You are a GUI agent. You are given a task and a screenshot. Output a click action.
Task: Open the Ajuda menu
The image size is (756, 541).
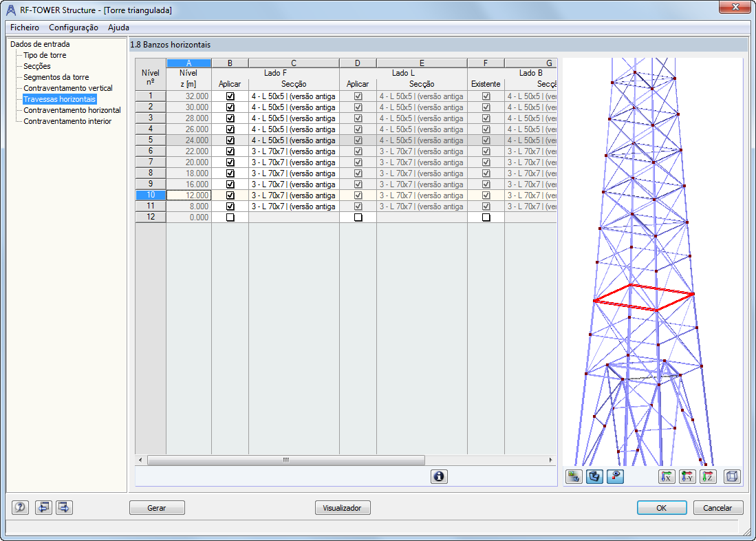pos(118,28)
